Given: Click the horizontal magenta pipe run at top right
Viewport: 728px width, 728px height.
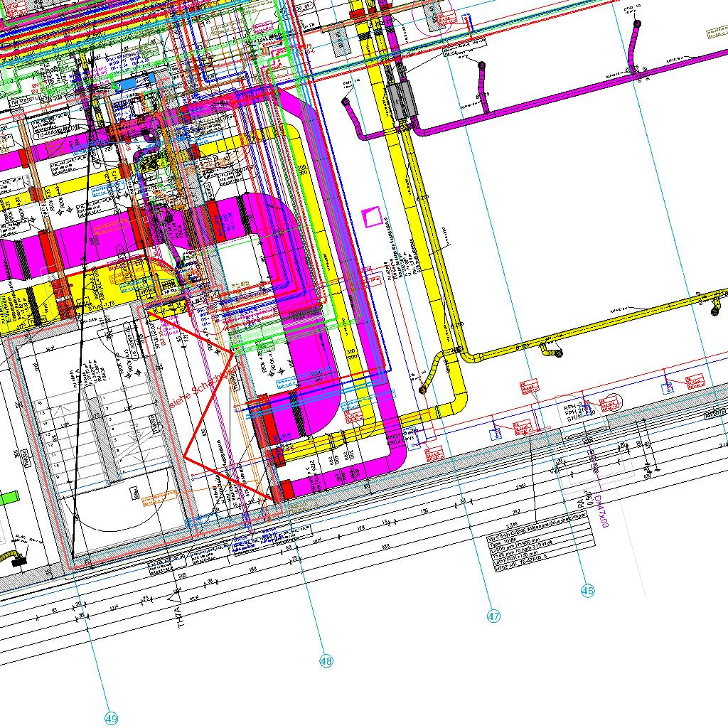Looking at the screenshot, I should 569,92.
